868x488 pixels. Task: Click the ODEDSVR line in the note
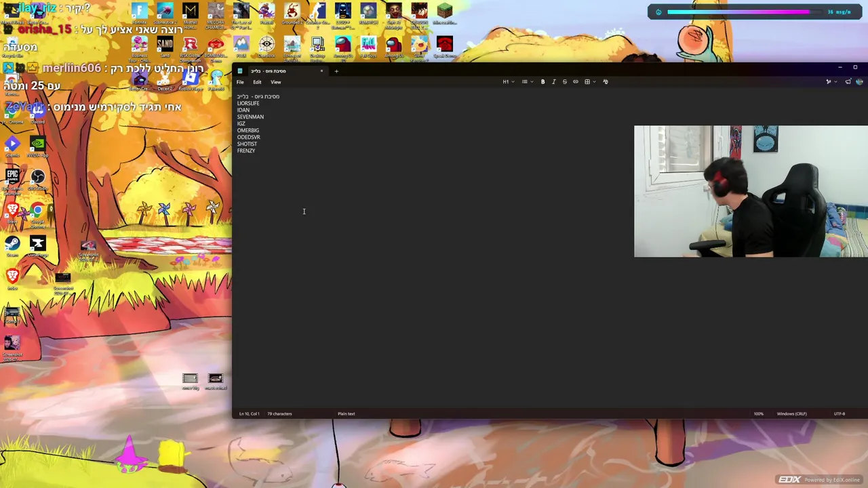click(x=249, y=137)
